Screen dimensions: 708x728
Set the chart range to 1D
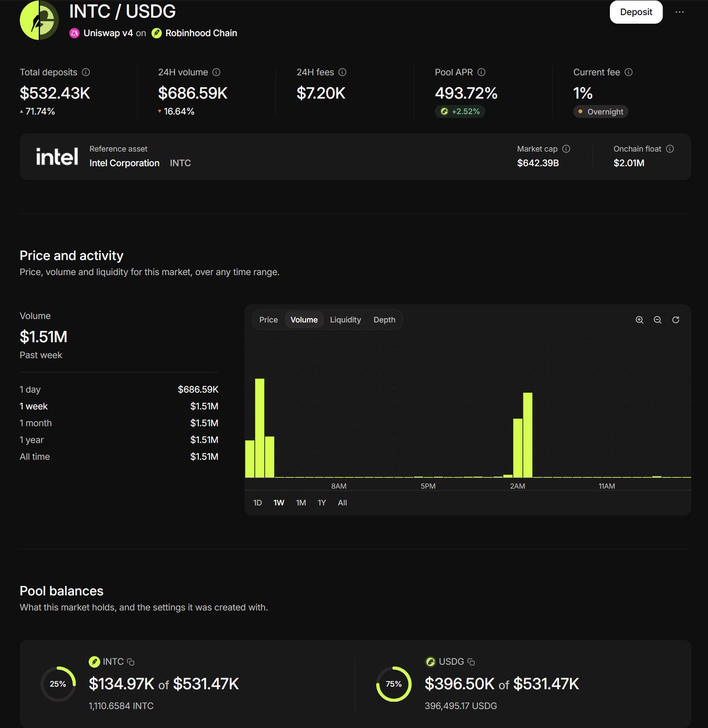pos(257,503)
